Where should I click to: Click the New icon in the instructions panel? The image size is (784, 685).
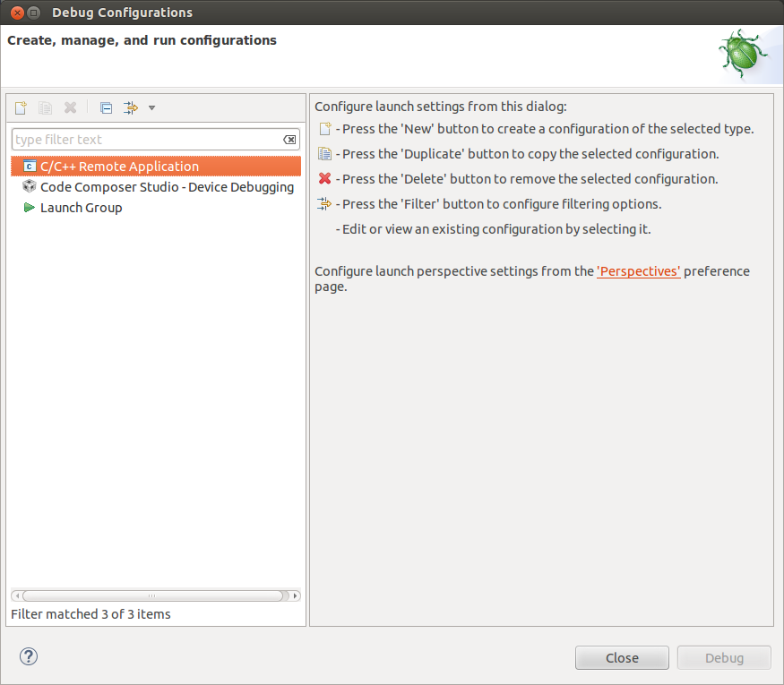point(325,129)
